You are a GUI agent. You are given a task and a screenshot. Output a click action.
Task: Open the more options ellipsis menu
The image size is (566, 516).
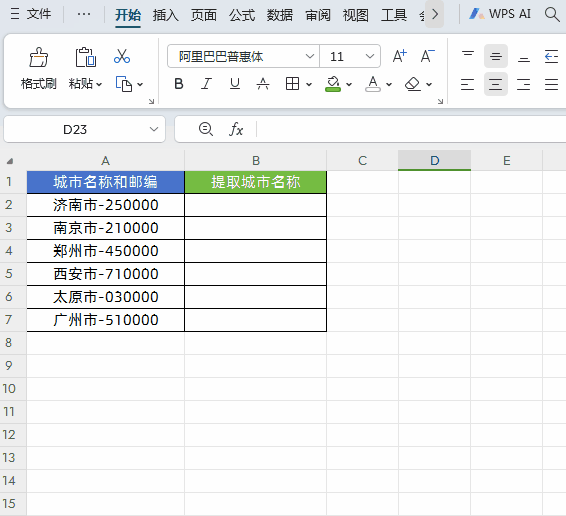pyautogui.click(x=84, y=14)
